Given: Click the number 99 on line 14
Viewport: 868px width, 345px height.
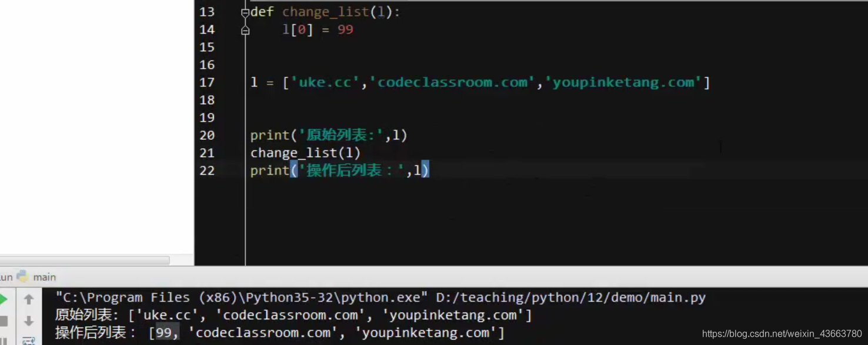Looking at the screenshot, I should tap(345, 29).
